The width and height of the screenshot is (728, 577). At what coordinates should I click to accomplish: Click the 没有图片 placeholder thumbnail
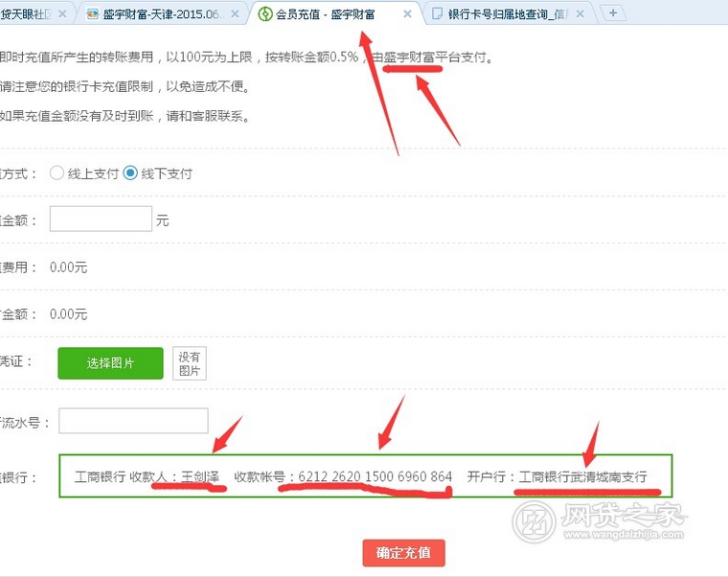(x=190, y=363)
